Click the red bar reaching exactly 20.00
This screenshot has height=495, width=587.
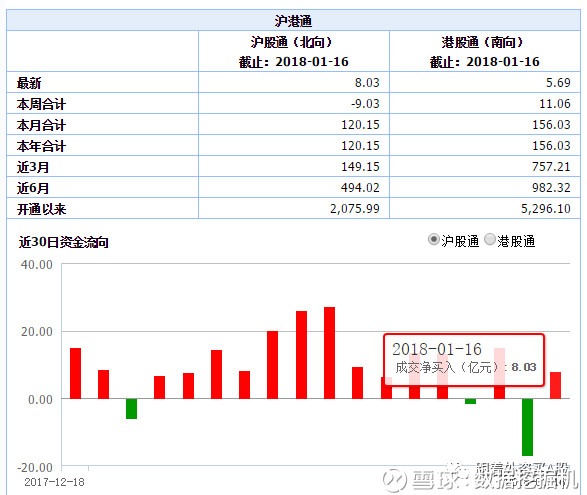click(x=273, y=365)
